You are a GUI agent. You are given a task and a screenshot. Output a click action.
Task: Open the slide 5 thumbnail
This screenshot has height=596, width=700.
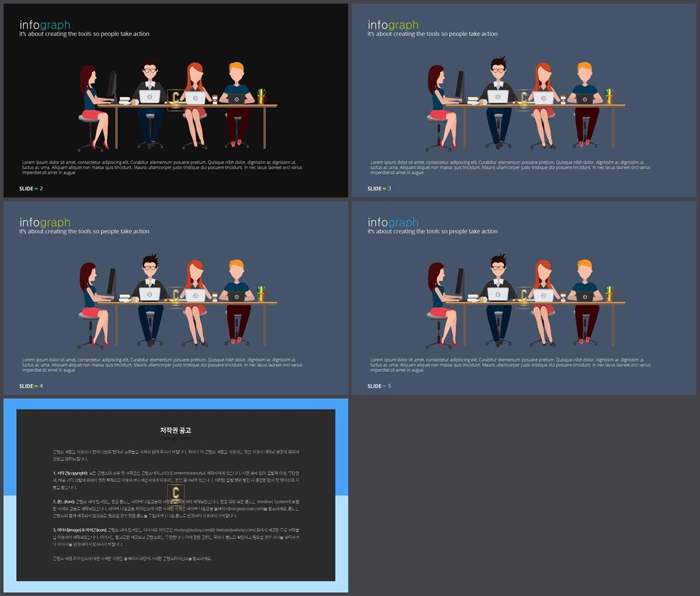[x=524, y=298]
